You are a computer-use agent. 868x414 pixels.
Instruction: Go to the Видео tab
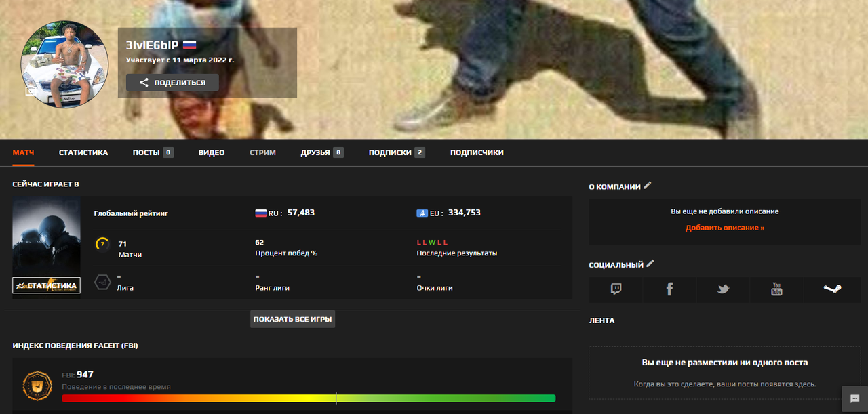tap(212, 152)
